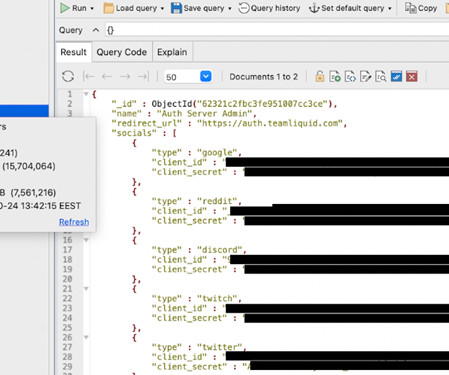Viewport: 449px width, 375px height.
Task: Click the Documents 1 to 2 label
Action: [x=263, y=77]
